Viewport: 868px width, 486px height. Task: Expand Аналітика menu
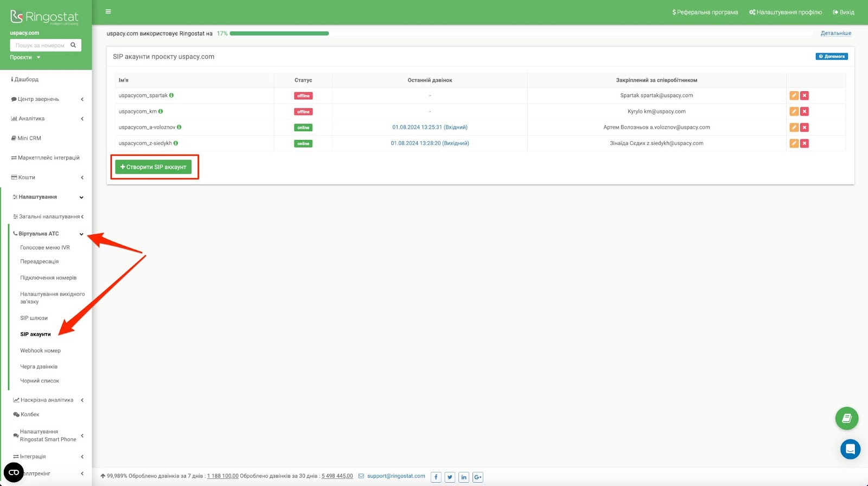[47, 119]
